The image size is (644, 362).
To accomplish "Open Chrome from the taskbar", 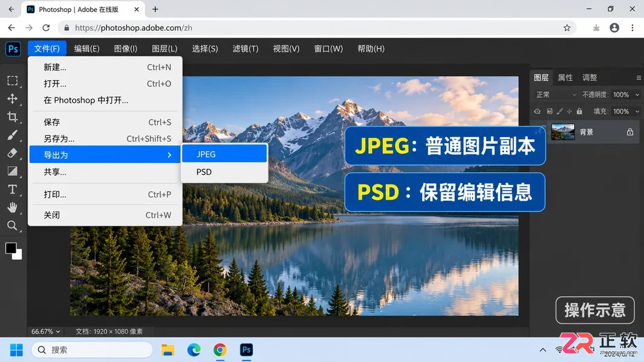I will point(220,350).
